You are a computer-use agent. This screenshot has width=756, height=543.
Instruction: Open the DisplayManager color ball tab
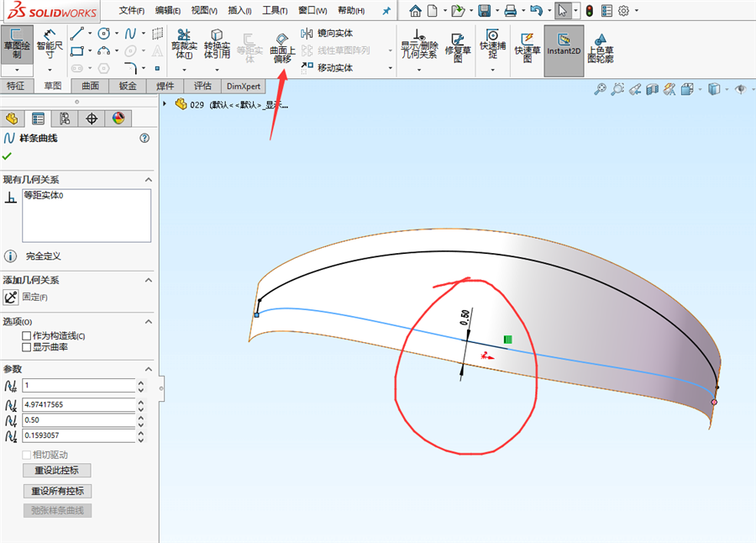pyautogui.click(x=118, y=119)
